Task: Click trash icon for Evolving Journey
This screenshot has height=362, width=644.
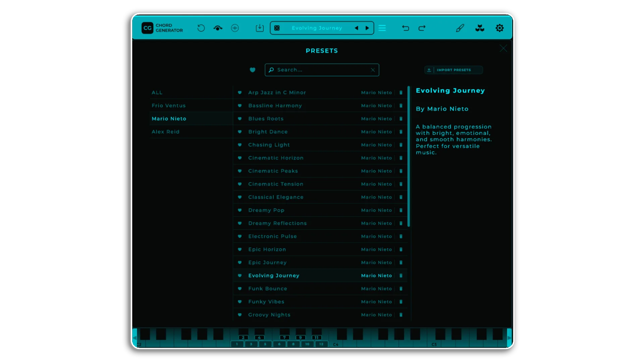Action: click(x=401, y=276)
